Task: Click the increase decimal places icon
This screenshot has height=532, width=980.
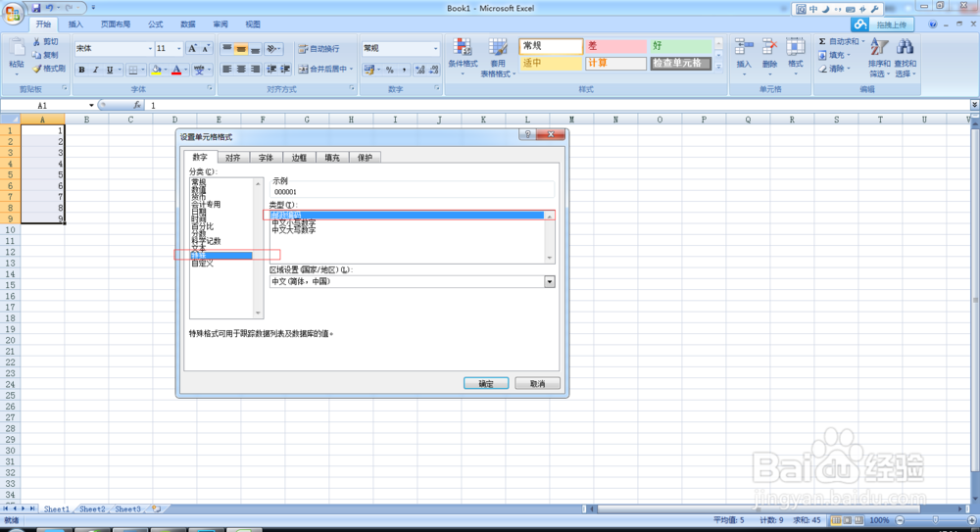Action: (420, 70)
